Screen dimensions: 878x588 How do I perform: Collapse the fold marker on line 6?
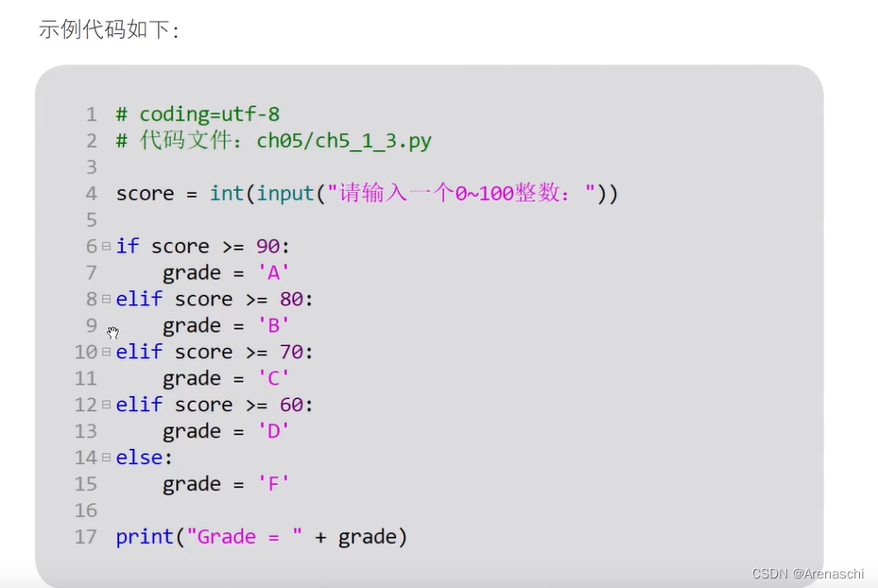tap(107, 246)
